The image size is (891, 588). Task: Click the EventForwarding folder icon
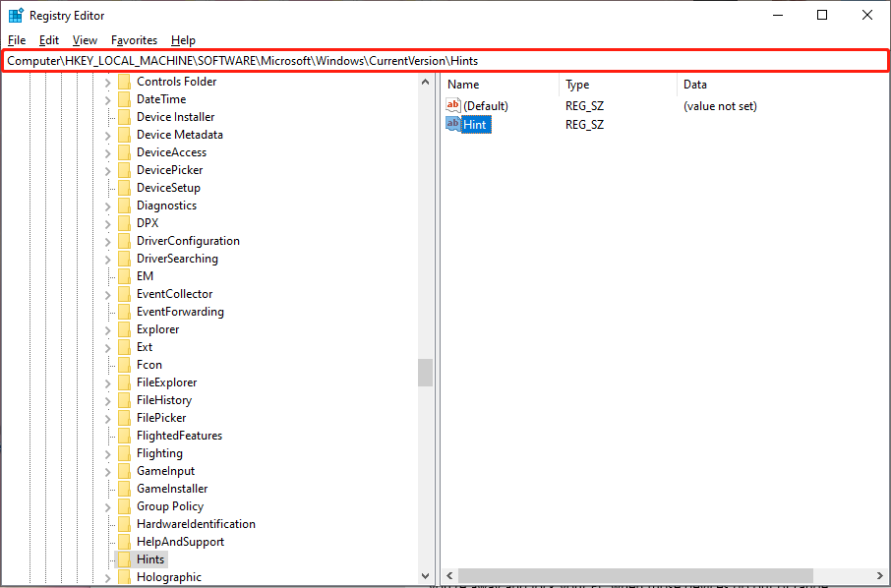click(x=125, y=312)
